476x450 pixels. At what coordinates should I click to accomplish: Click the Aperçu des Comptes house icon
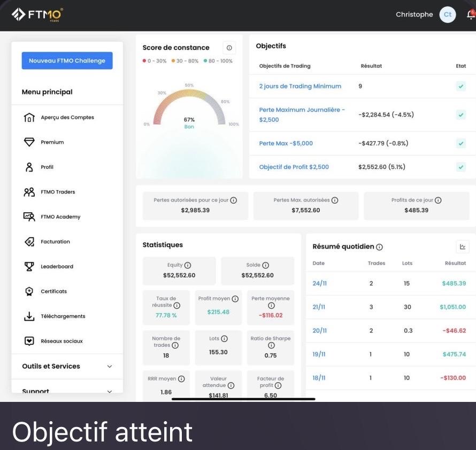pyautogui.click(x=29, y=117)
